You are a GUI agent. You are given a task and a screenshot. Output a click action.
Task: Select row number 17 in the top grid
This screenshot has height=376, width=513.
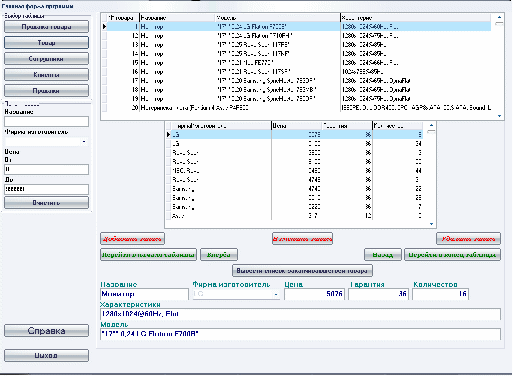[x=299, y=81]
